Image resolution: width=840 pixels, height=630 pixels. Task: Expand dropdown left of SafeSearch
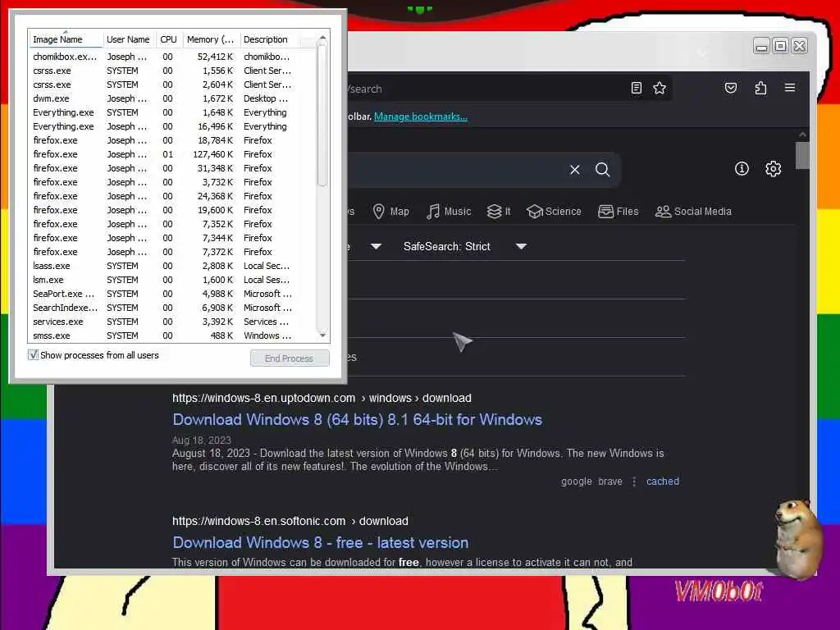coord(376,246)
